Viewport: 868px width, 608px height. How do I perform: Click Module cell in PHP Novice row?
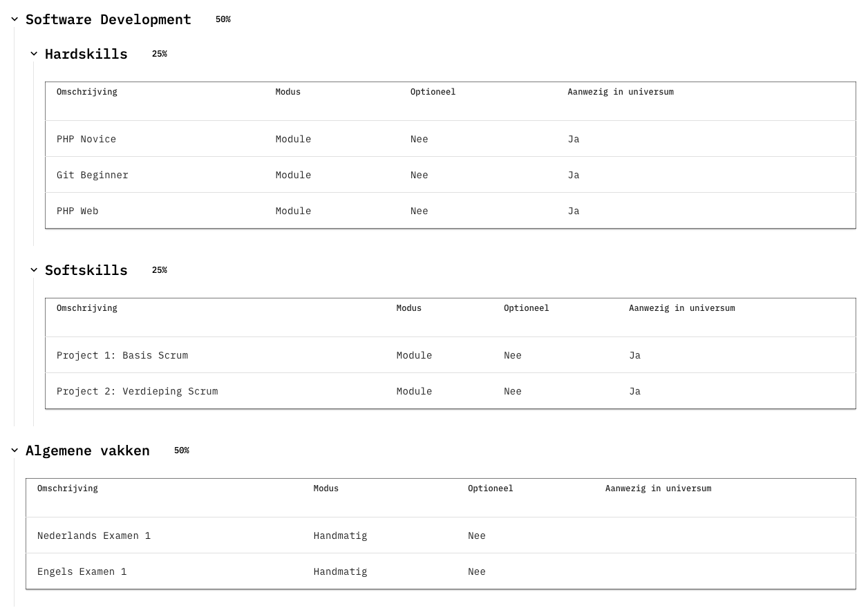coord(294,139)
